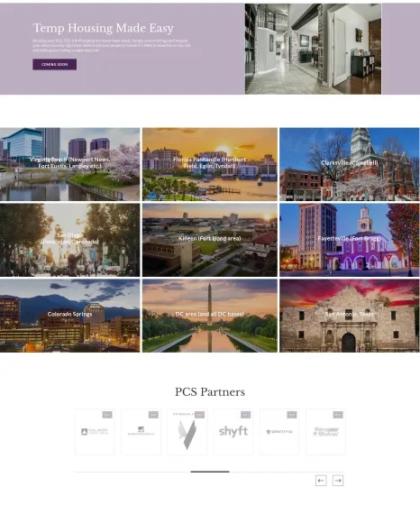Screen dimensions: 420x514
Task: Advance partners carousel with right arrow
Action: [338, 481]
